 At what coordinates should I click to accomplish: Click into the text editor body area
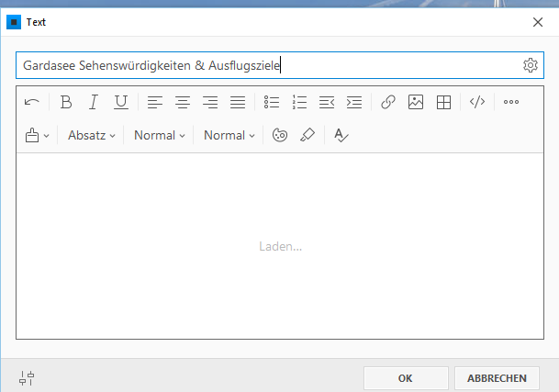point(280,246)
